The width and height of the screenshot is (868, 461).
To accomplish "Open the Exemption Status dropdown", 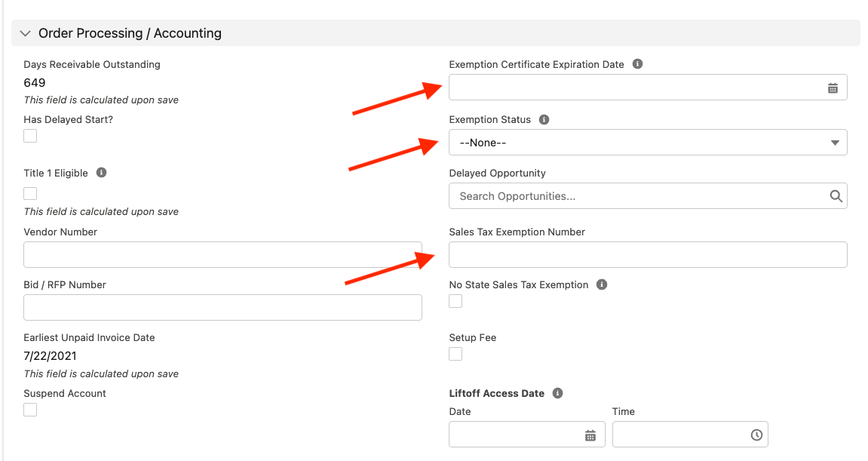I will 648,143.
